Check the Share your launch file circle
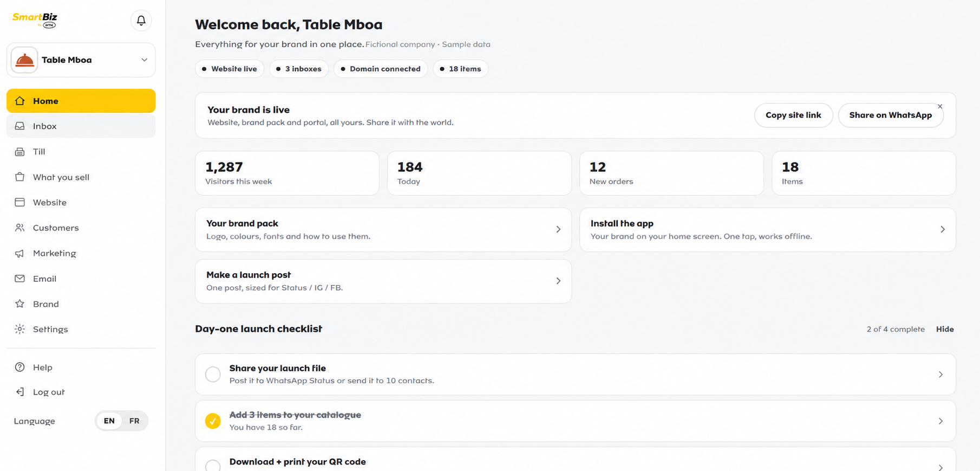The image size is (980, 471). pyautogui.click(x=213, y=375)
